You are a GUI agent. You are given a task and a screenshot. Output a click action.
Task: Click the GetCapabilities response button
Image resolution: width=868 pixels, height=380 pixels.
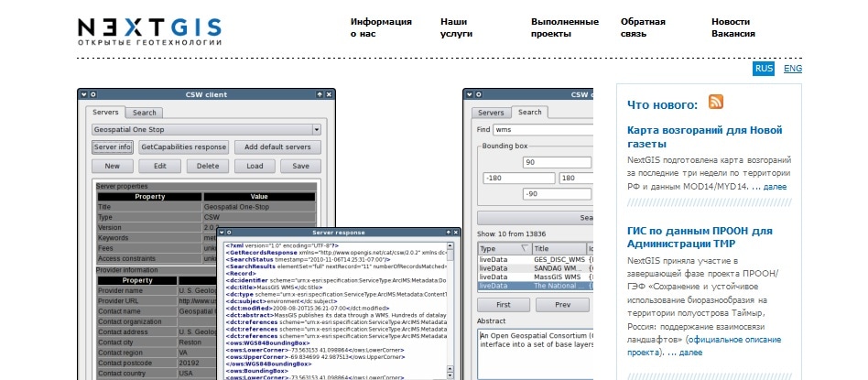[x=183, y=147]
